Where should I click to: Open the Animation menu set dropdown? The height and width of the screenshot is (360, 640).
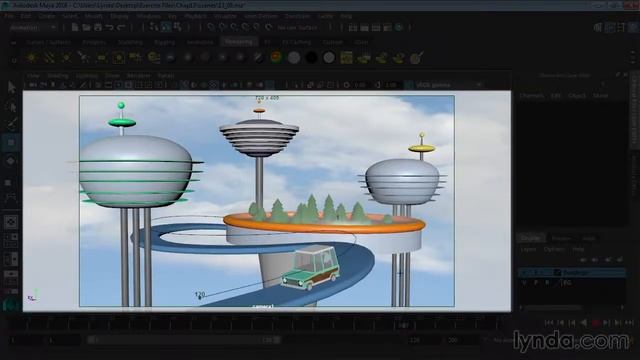click(x=33, y=27)
